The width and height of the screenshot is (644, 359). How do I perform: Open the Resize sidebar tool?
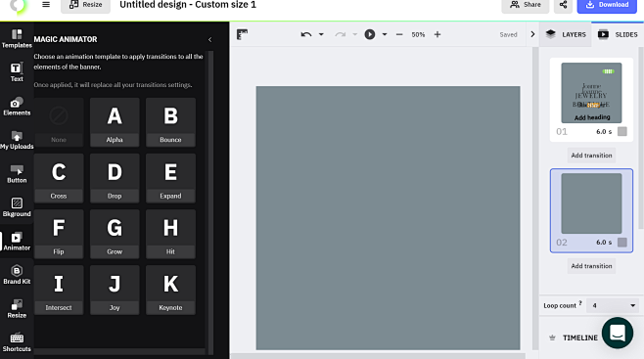17,308
